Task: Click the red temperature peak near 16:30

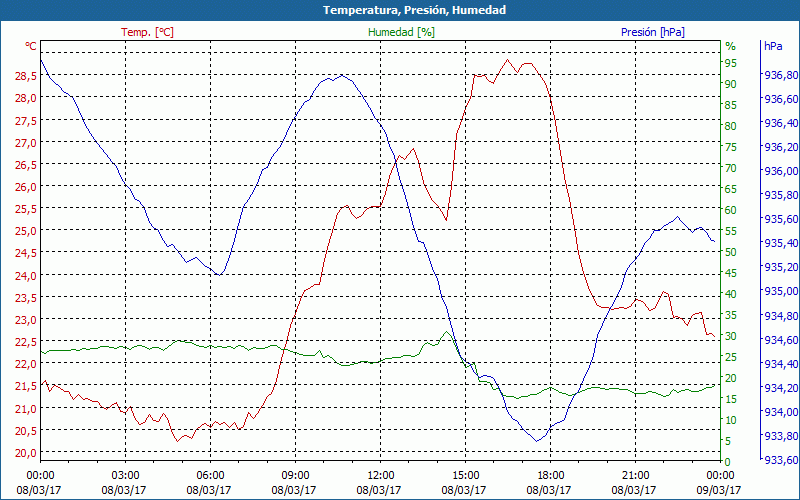Action: click(x=507, y=60)
